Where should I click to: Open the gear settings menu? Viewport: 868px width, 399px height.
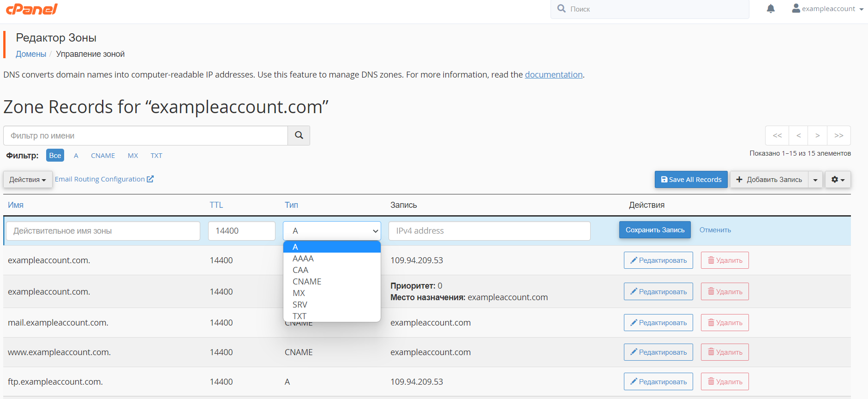(838, 180)
